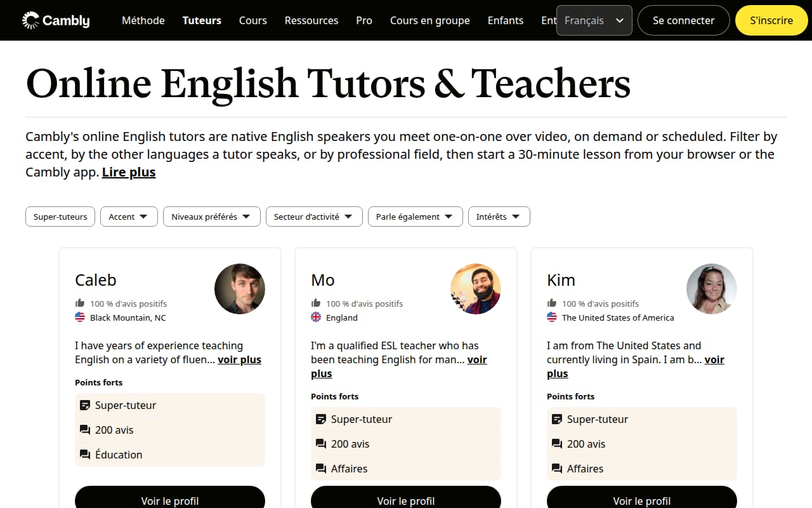Expand Caleb's bio with voir plus
This screenshot has width=812, height=508.
[240, 359]
